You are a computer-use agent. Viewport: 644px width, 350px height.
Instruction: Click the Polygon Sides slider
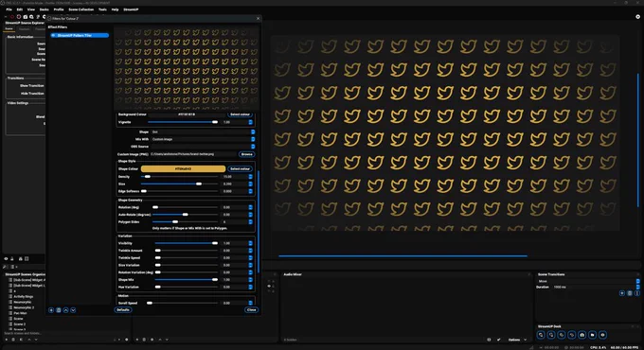click(186, 222)
